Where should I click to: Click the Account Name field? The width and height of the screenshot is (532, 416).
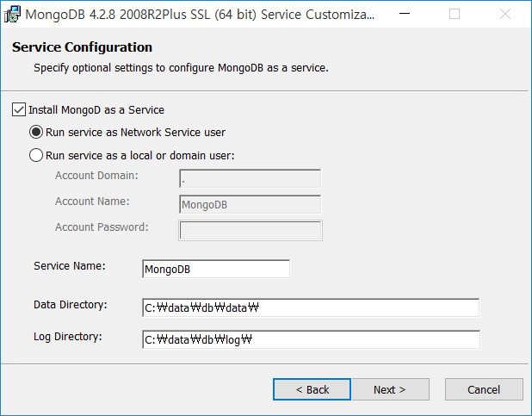pos(250,204)
